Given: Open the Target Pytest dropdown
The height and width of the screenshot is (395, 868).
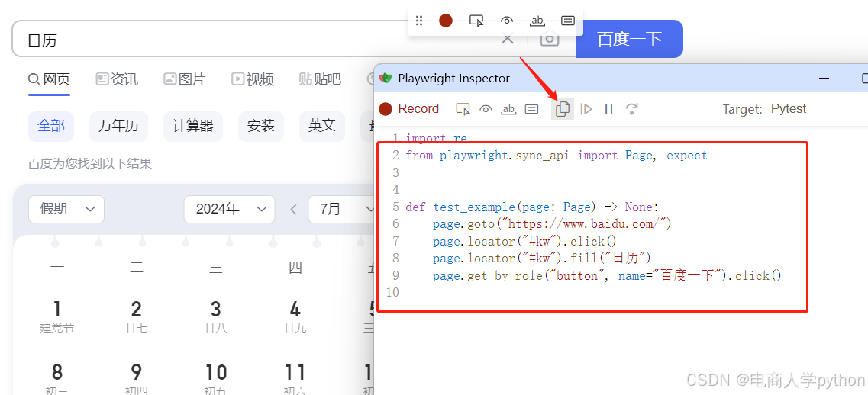Looking at the screenshot, I should 789,108.
